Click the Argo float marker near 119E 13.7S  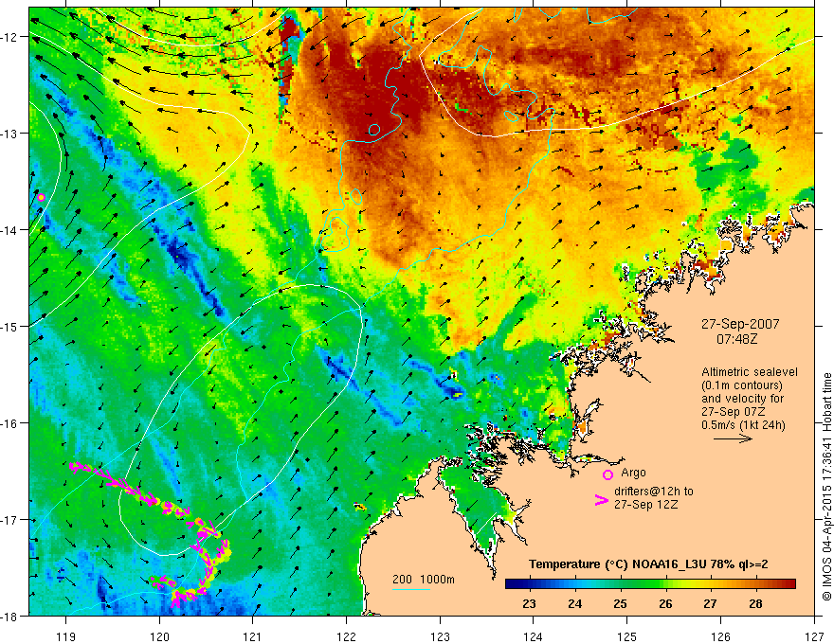pos(42,198)
